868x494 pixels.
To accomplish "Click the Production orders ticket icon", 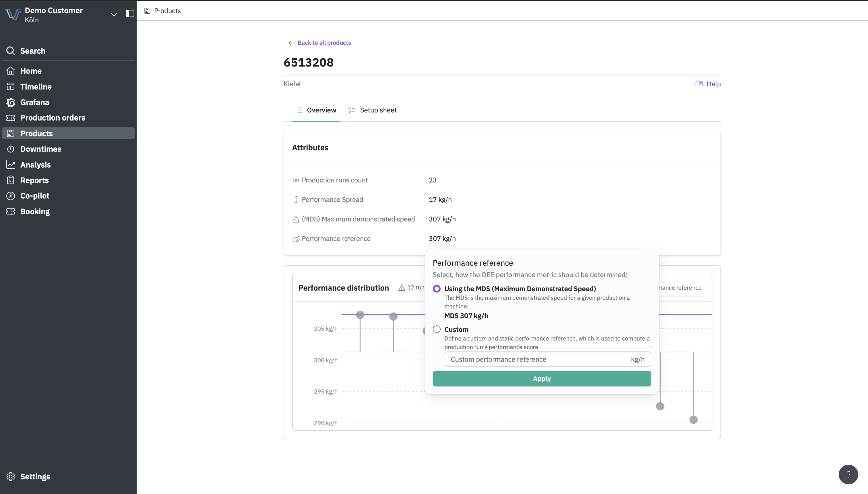I will tap(11, 118).
